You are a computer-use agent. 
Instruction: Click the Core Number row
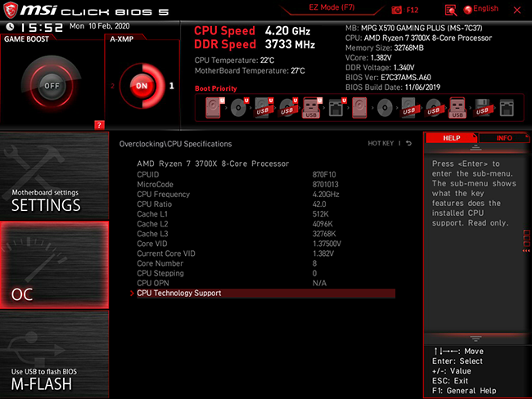tap(266, 263)
